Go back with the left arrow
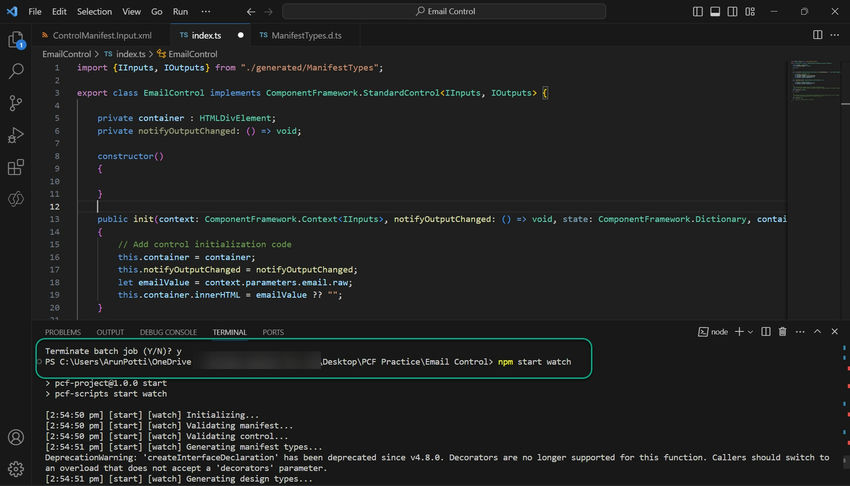 [250, 11]
